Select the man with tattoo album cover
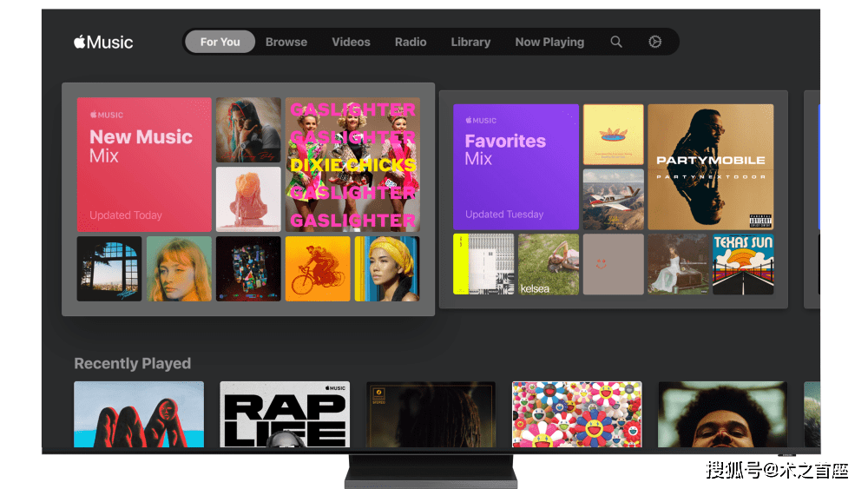The image size is (868, 489). click(x=248, y=129)
